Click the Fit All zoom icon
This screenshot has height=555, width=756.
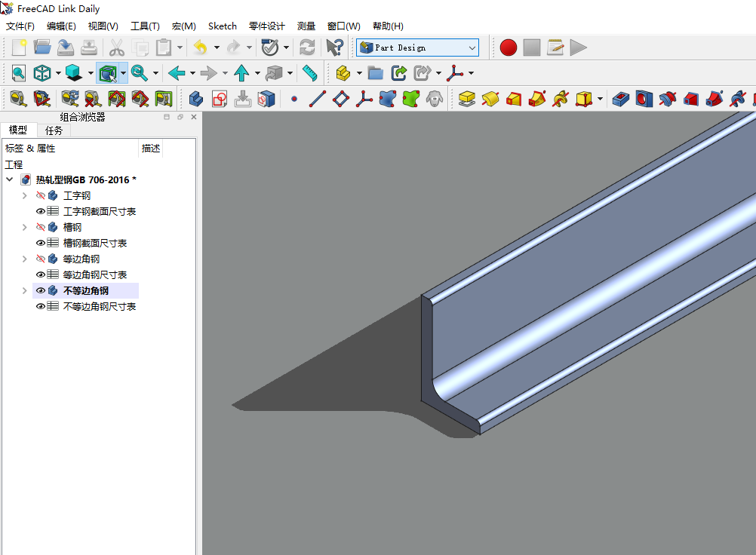(18, 73)
